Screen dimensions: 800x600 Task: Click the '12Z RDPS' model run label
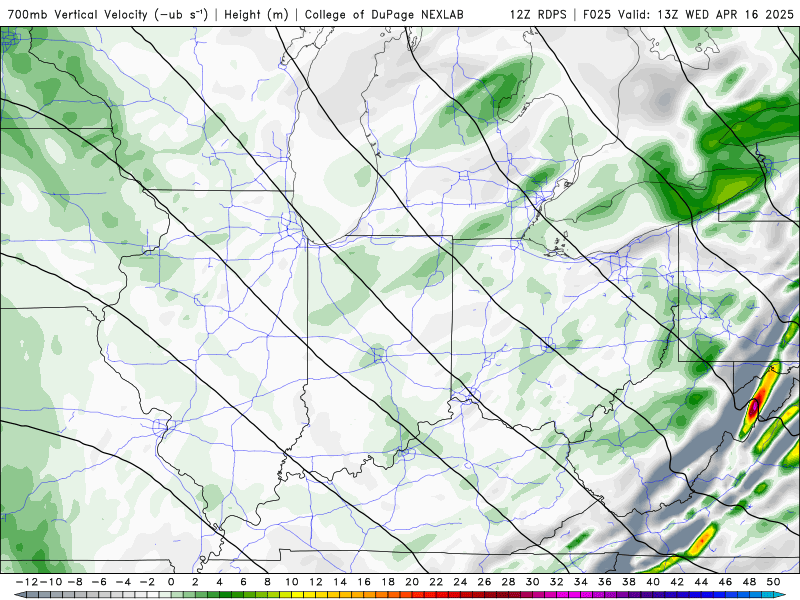click(x=538, y=14)
